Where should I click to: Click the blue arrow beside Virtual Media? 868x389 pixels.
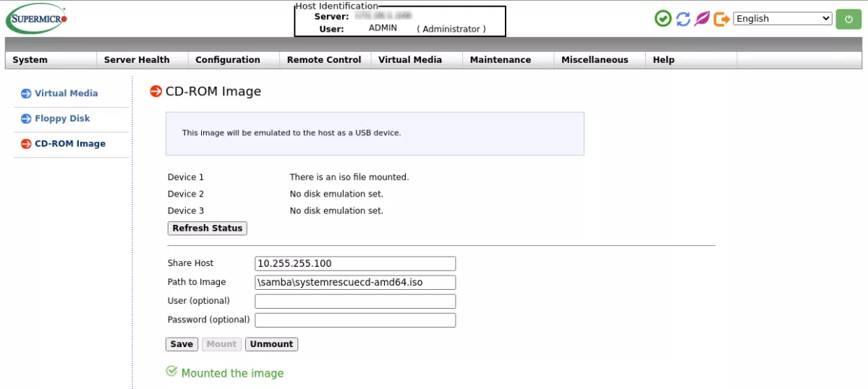26,93
